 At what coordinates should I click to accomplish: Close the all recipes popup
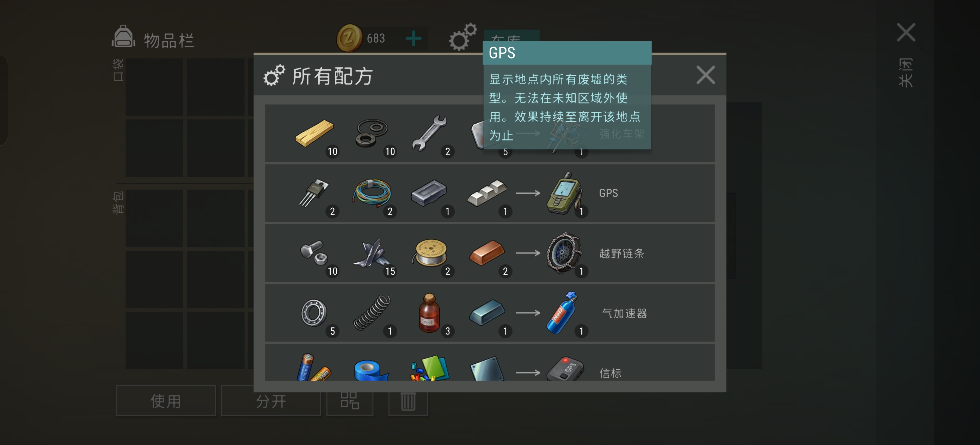tap(706, 75)
